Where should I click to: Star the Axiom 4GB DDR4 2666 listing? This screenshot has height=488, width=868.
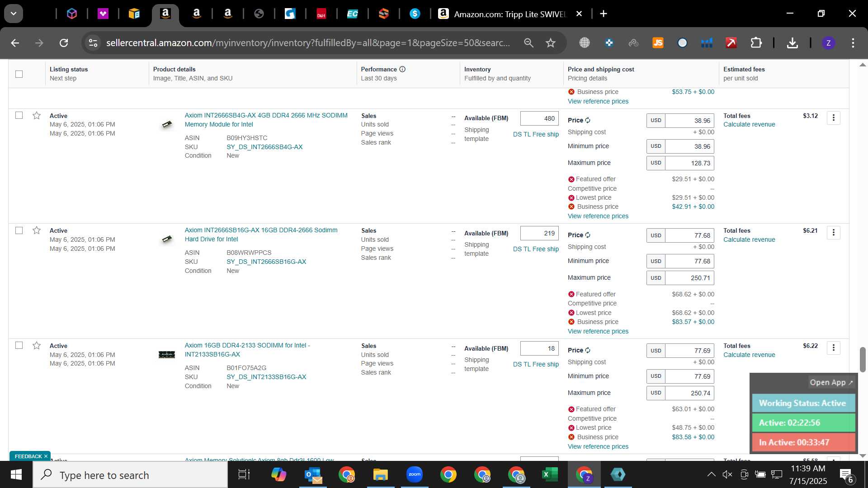coord(37,116)
